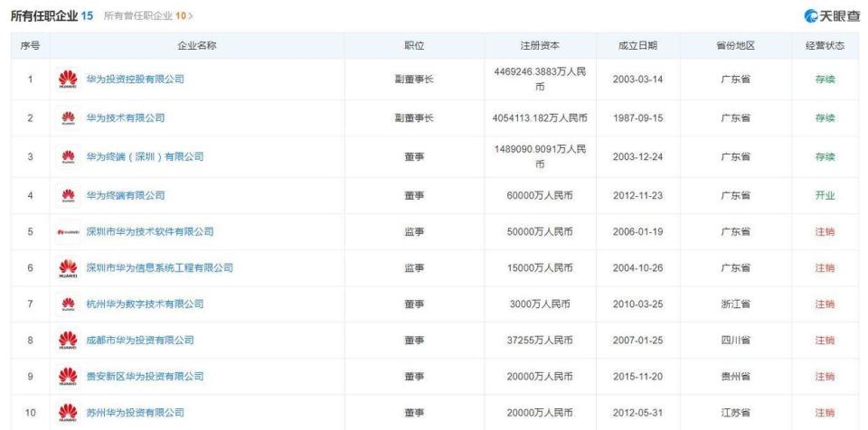The image size is (868, 430).
Task: Click the Huawei logo beside 华为技术有限公司
Action: coord(68,117)
